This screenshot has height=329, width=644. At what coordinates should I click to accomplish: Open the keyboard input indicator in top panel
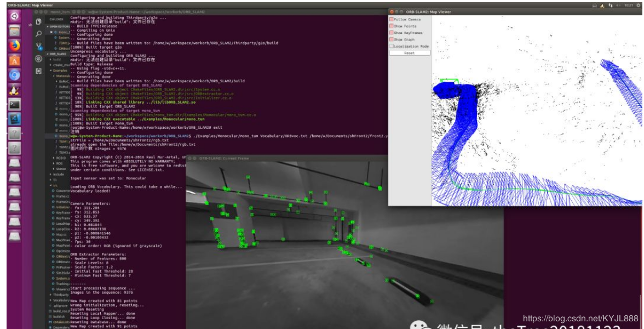point(595,5)
